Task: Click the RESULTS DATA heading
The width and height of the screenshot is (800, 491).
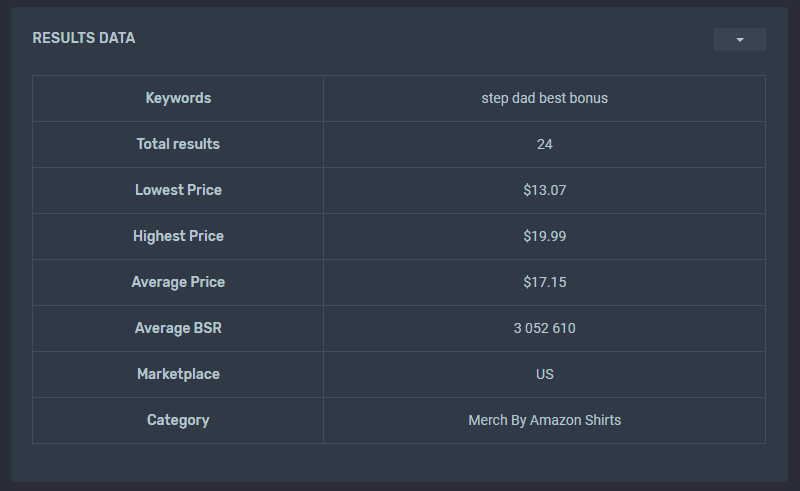Action: coord(84,38)
